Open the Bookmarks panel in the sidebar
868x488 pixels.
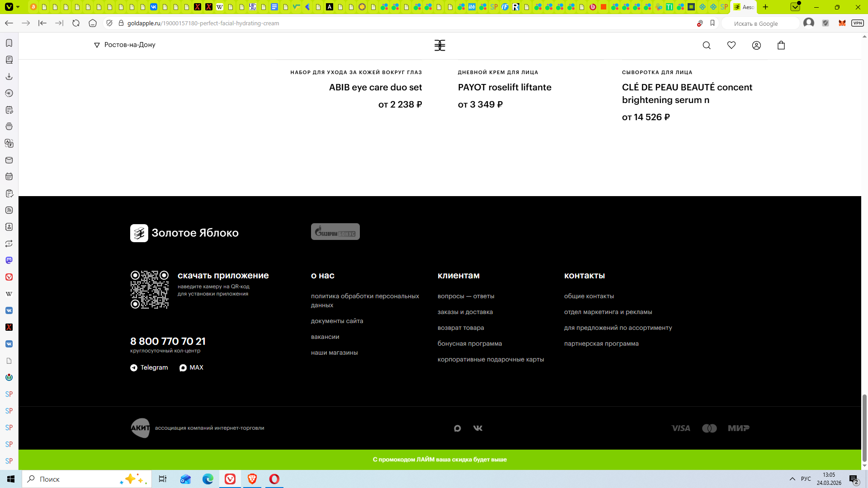tap(9, 43)
